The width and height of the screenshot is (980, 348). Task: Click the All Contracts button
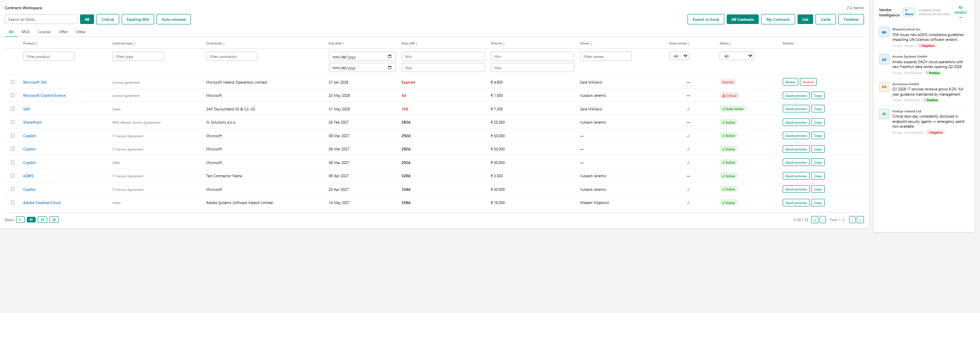742,19
